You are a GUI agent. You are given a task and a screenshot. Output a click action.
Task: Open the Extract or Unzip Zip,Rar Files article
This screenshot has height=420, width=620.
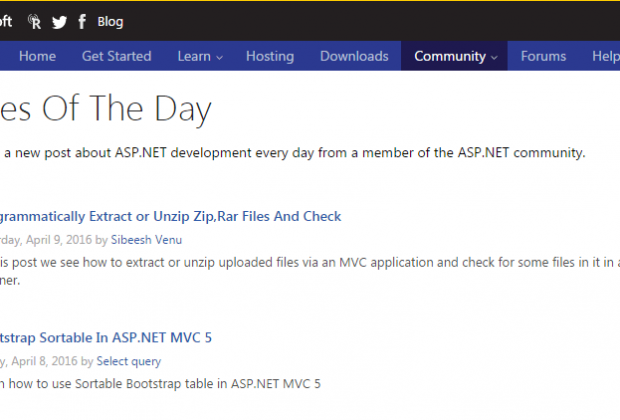pyautogui.click(x=170, y=216)
